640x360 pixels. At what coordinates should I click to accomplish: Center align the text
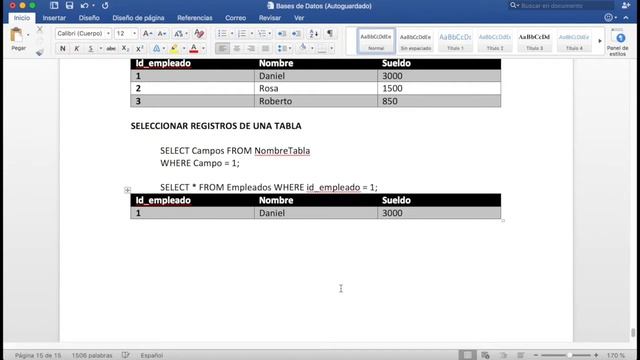click(x=237, y=49)
